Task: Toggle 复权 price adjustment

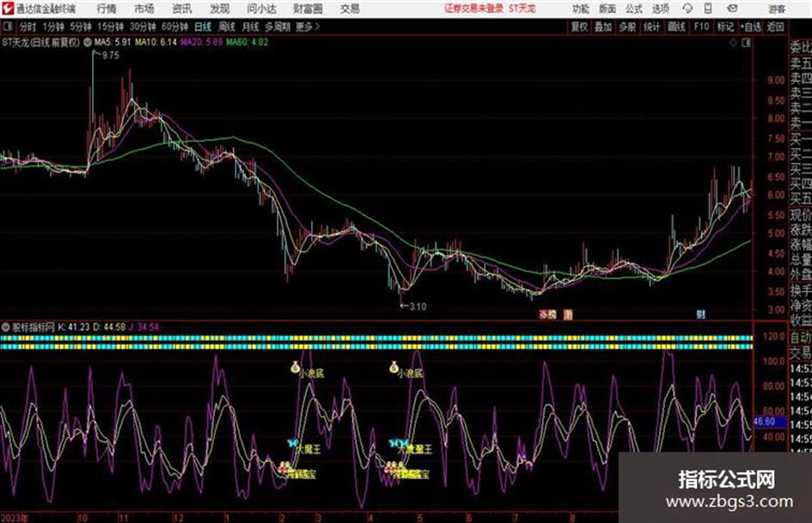Action: 579,27
